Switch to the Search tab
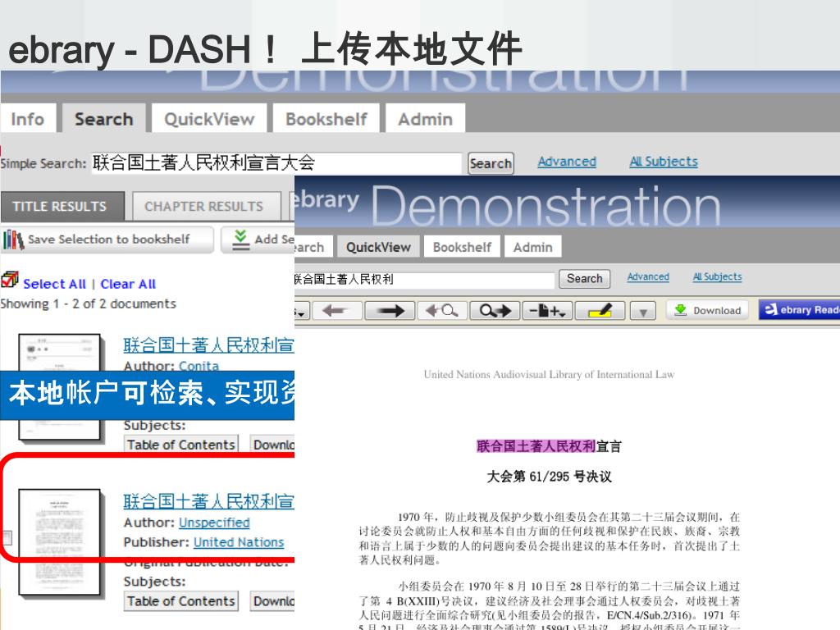This screenshot has height=630, width=840. pyautogui.click(x=103, y=118)
